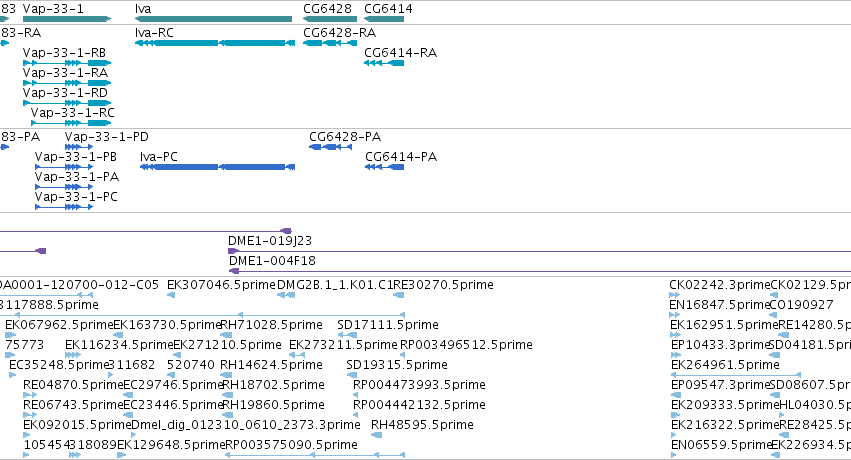Select the CG6414 gene glyph
This screenshot has height=460, width=851.
coord(384,19)
